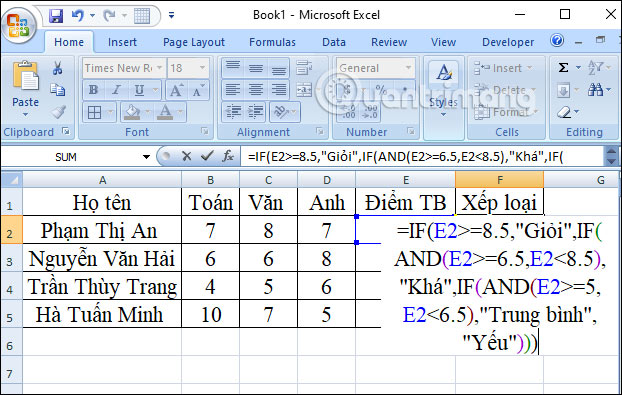Expand the font size dropdown
622x395 pixels.
pos(202,68)
